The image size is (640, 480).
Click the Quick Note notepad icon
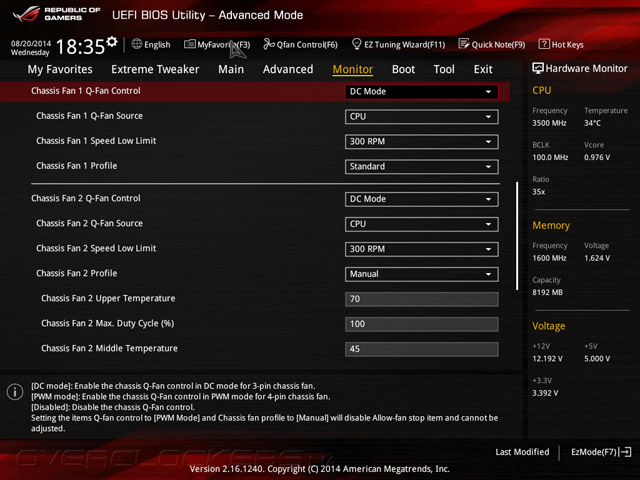(464, 44)
